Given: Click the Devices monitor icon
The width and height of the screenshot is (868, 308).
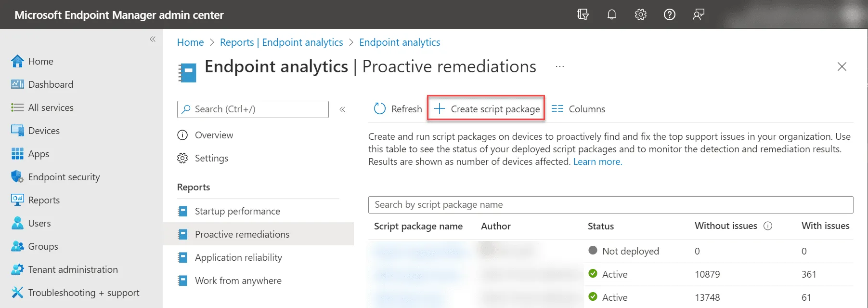Looking at the screenshot, I should click(x=17, y=131).
